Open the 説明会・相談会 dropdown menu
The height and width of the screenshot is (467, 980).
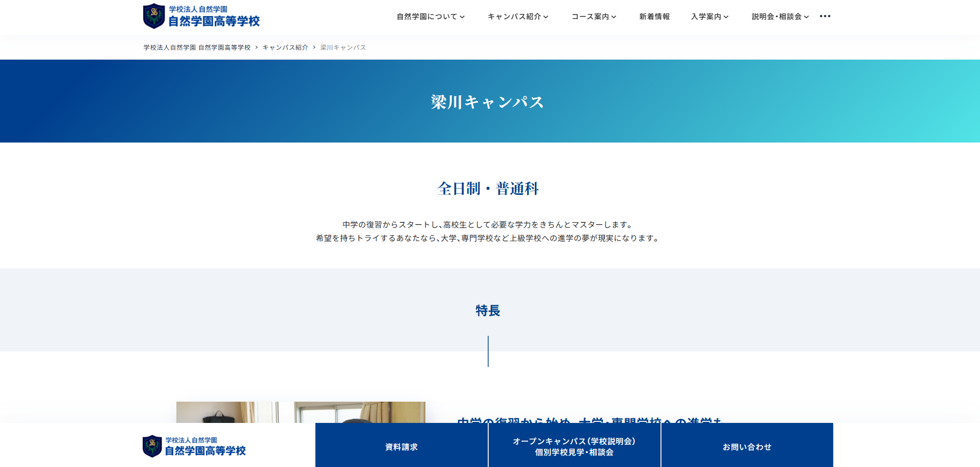point(780,17)
